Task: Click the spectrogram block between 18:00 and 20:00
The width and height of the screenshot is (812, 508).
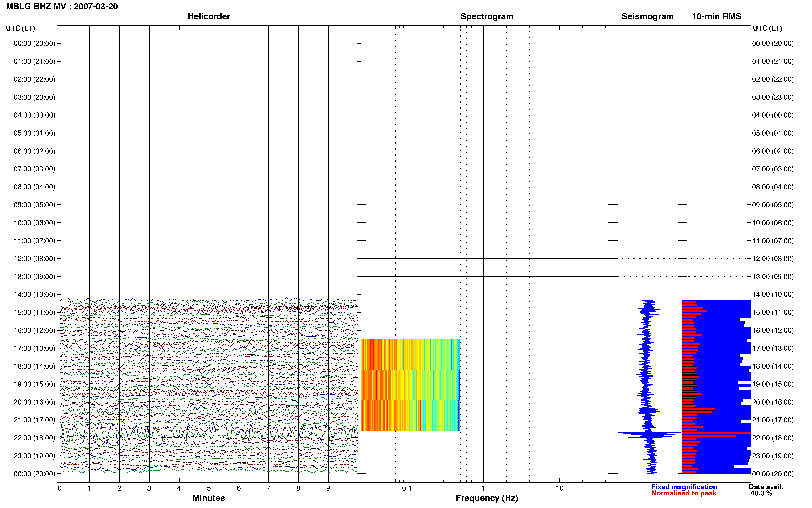Action: click(410, 385)
